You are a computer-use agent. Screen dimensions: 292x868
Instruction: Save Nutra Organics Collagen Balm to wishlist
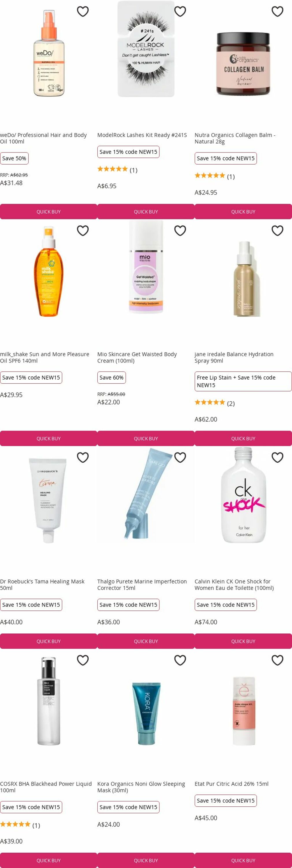[277, 12]
